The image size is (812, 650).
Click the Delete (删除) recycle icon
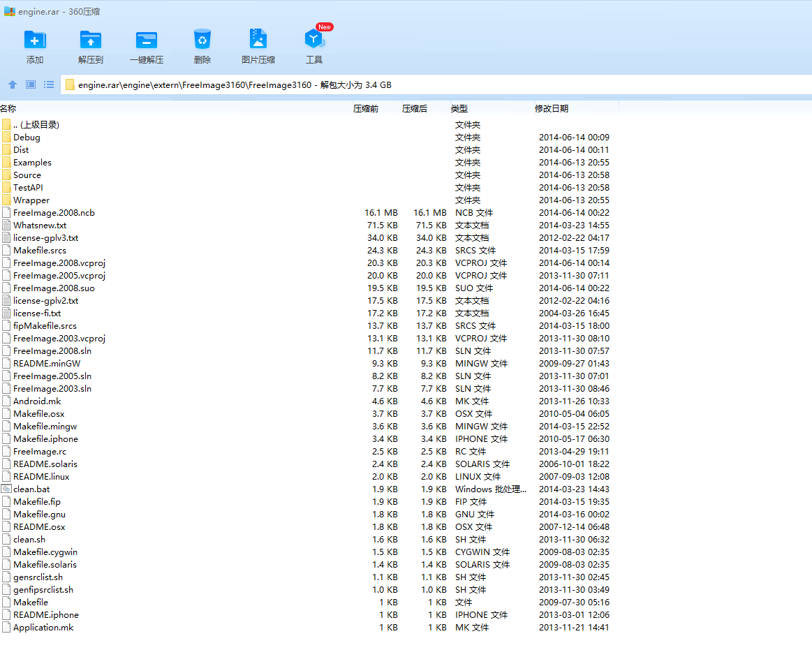[x=202, y=40]
